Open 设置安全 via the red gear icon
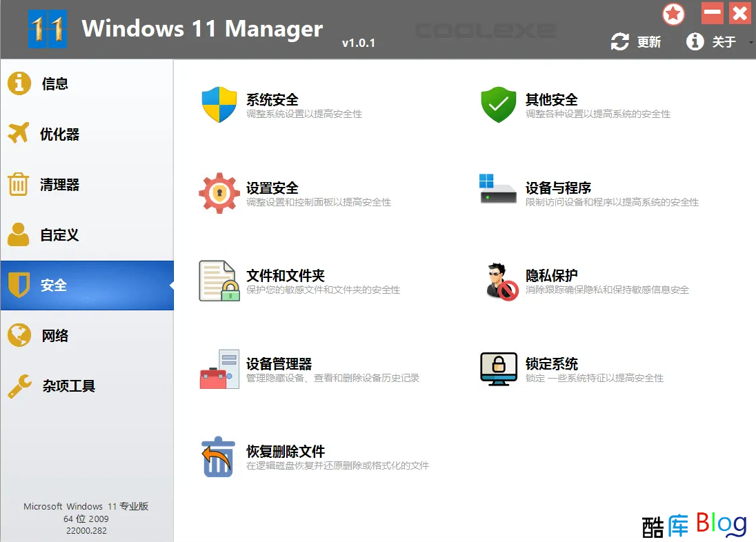Image resolution: width=756 pixels, height=542 pixels. pyautogui.click(x=219, y=193)
